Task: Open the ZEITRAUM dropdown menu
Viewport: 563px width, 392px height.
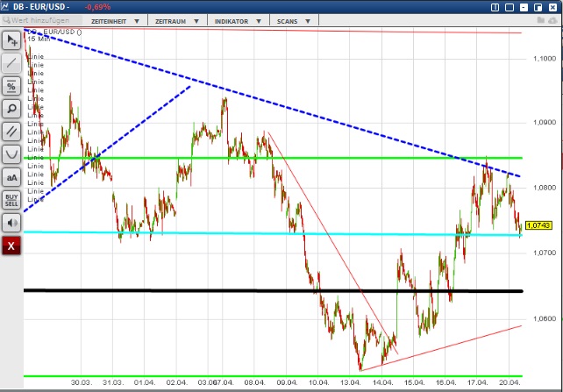Action: coord(177,22)
